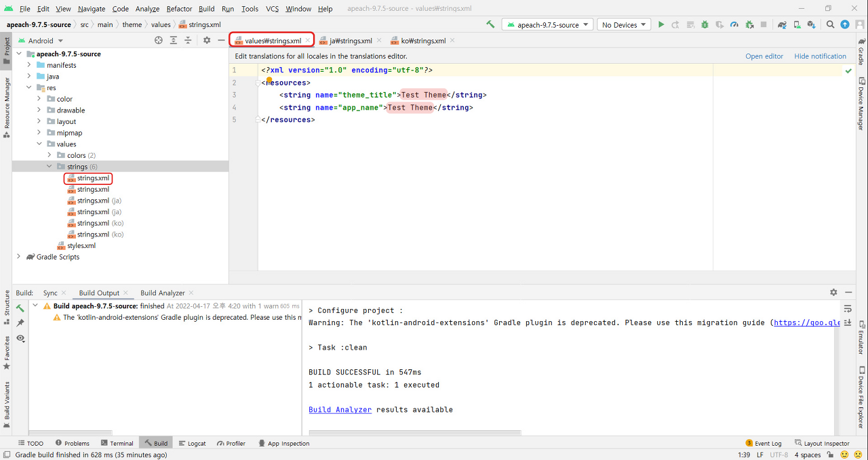Click the Stop square icon in toolbar
The height and width of the screenshot is (460, 868).
(x=764, y=24)
